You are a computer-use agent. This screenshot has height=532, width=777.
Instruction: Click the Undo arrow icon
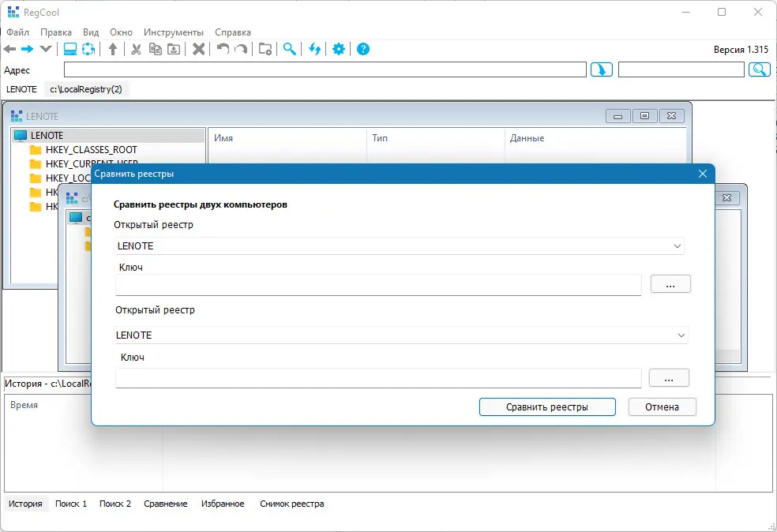click(223, 49)
